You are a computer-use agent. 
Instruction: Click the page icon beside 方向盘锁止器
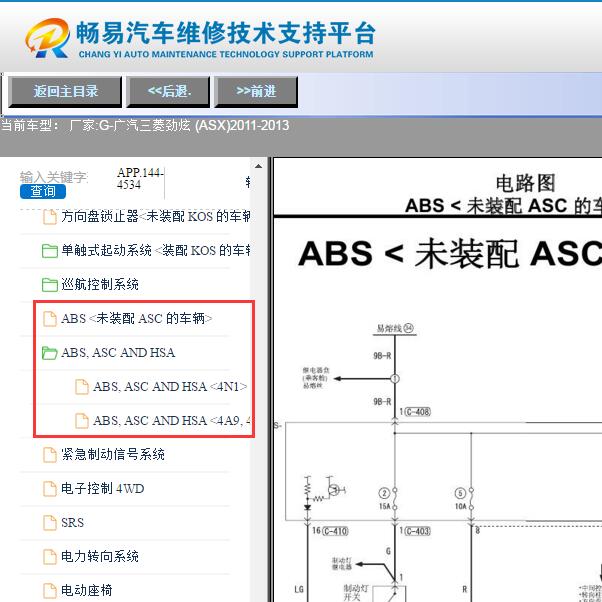[50, 217]
